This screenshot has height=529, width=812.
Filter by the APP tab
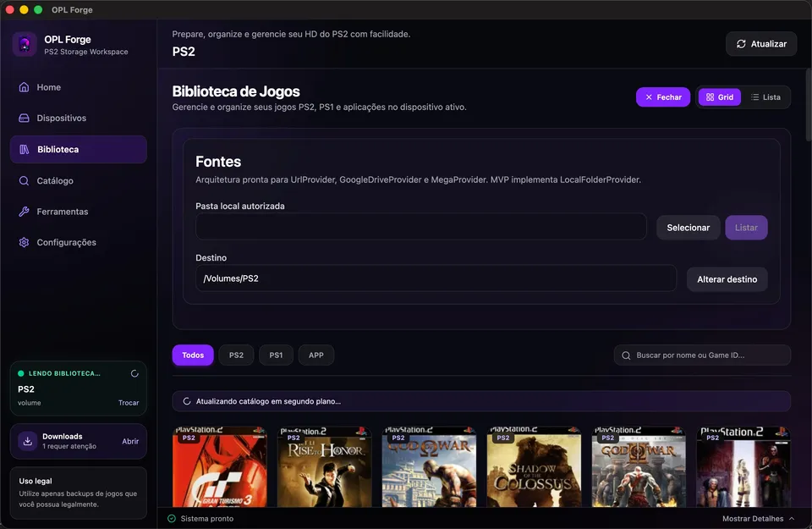[315, 355]
